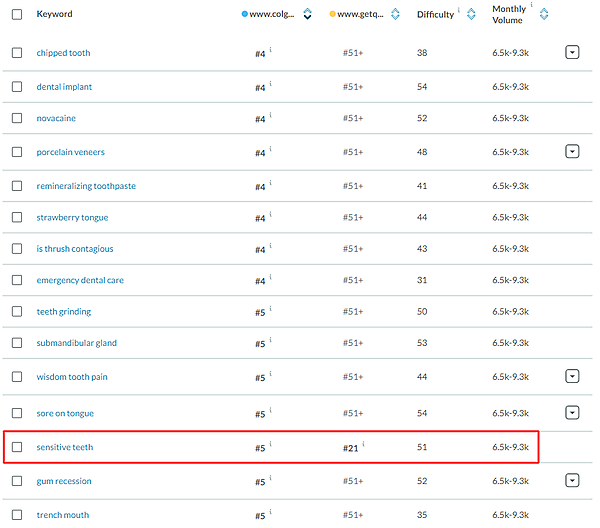Image resolution: width=600 pixels, height=528 pixels.
Task: Tick the checkbox for teeth grinding
Action: pos(17,311)
